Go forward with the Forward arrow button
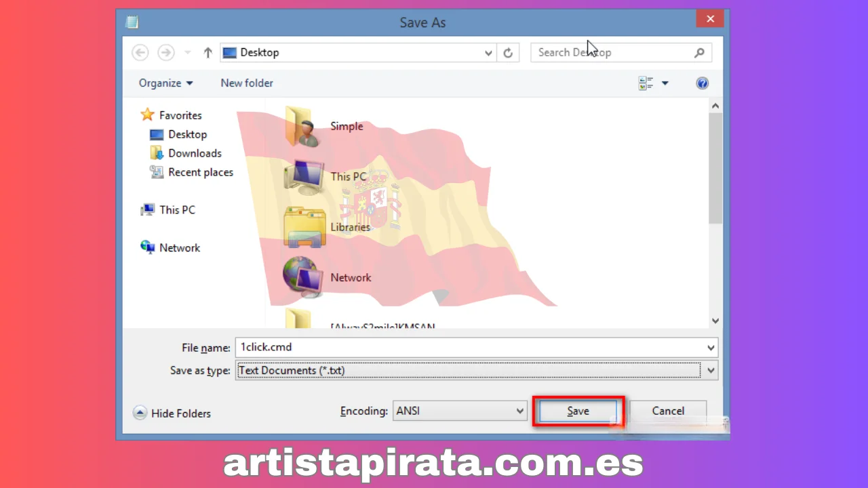The width and height of the screenshot is (868, 488). point(165,52)
